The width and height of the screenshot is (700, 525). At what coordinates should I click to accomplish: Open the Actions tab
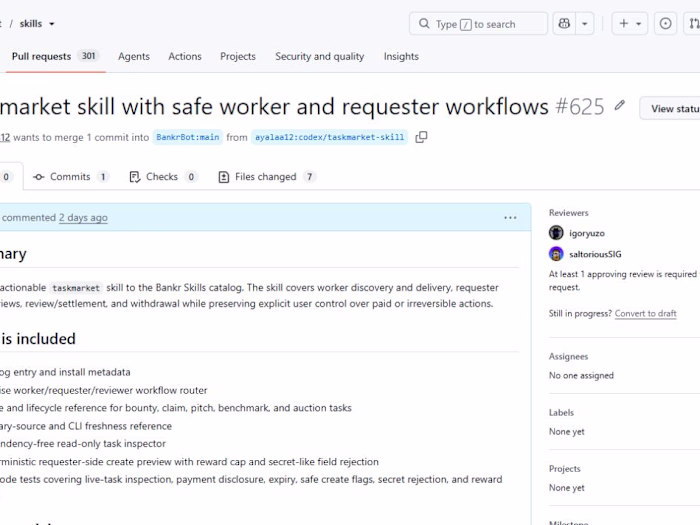pos(185,56)
